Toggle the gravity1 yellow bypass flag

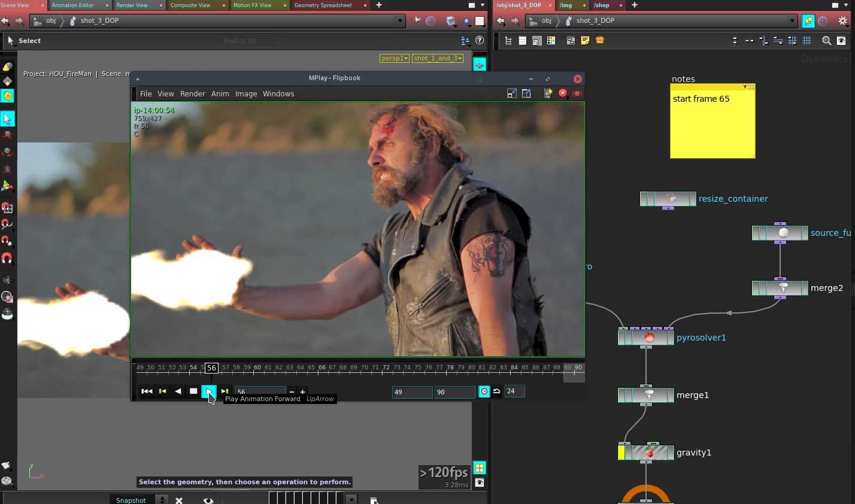(x=621, y=453)
